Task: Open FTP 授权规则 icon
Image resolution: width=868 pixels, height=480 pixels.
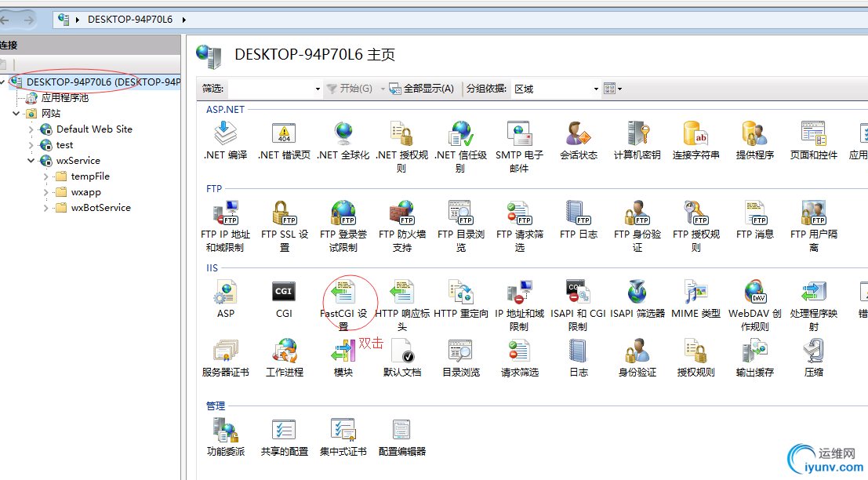Action: [695, 213]
